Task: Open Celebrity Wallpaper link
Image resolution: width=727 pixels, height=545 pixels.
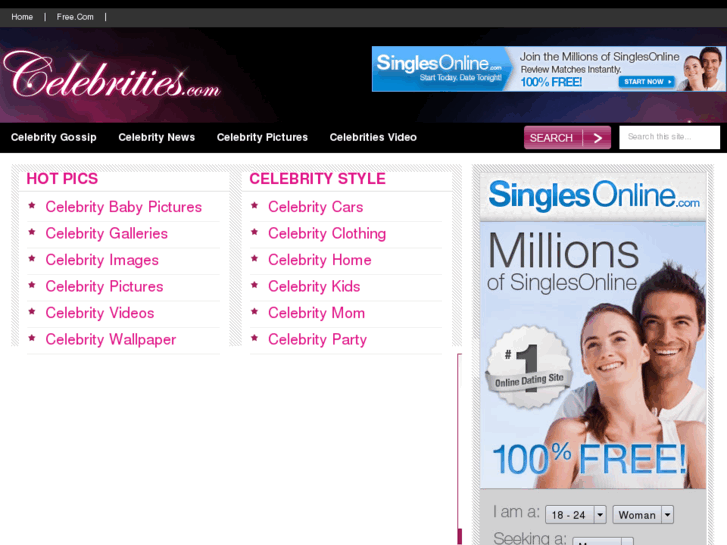Action: click(111, 339)
